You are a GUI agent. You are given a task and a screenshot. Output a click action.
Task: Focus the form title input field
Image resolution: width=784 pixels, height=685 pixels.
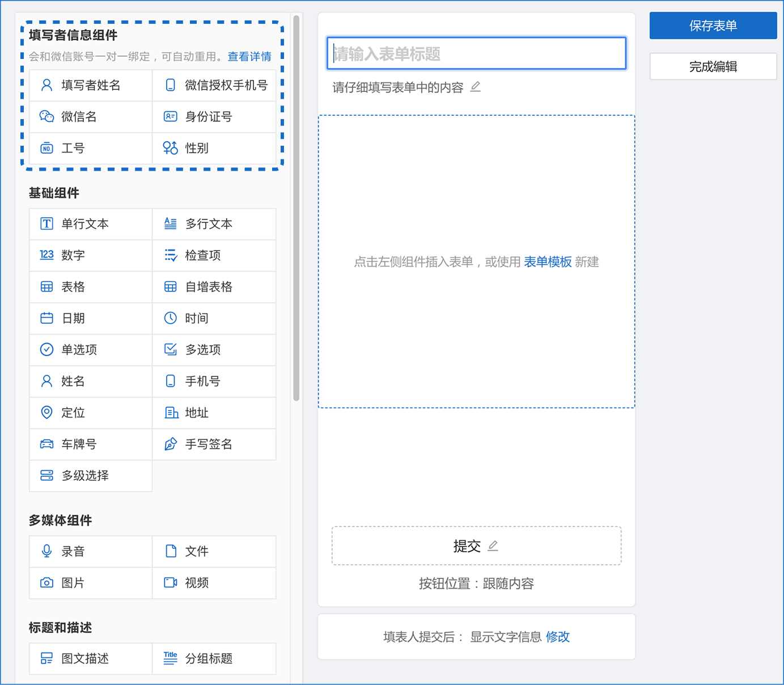(476, 54)
